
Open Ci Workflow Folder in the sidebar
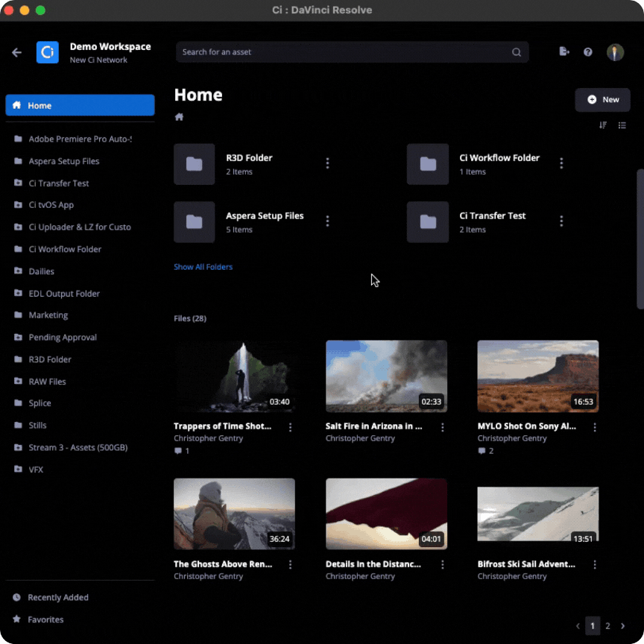57,249
